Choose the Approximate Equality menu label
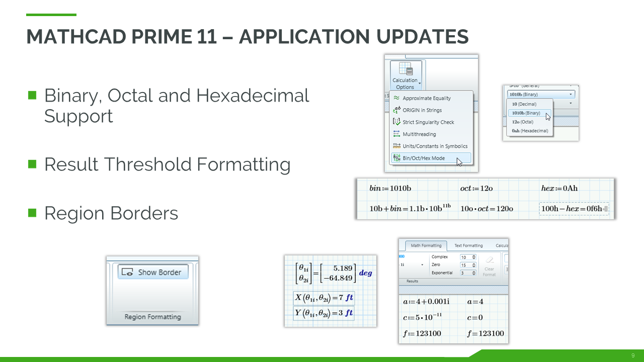This screenshot has width=644, height=362. pos(427,98)
